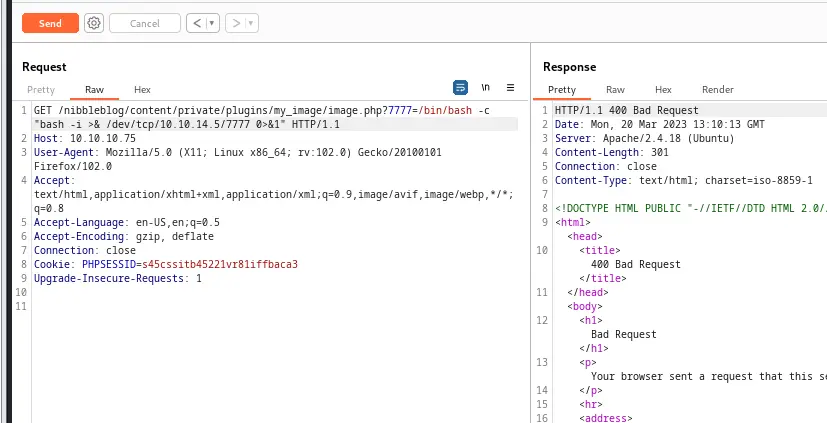Click the DOCTYPE declaration line in response
This screenshot has height=423, width=827.
(x=691, y=208)
